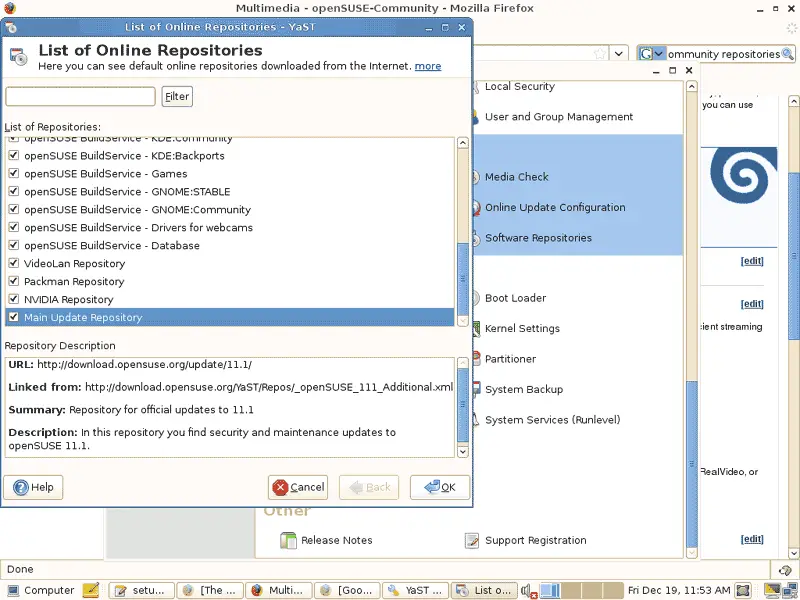
Task: Click YaST control center scroll-down arrow
Action: [692, 552]
